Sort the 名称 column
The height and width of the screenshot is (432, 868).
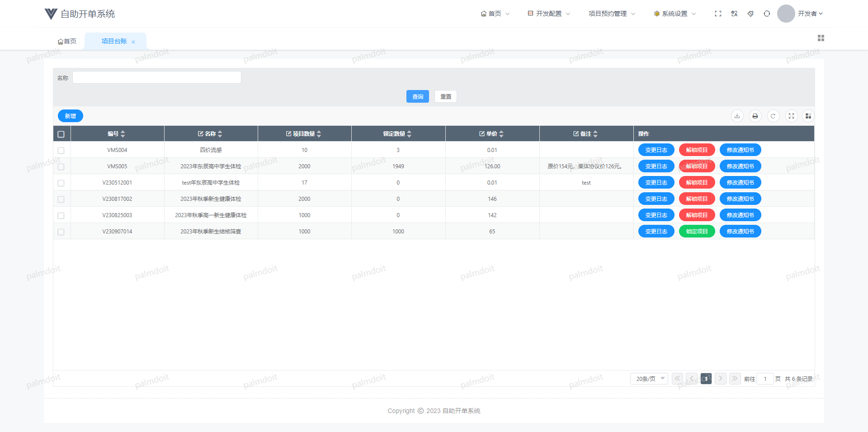click(x=220, y=134)
